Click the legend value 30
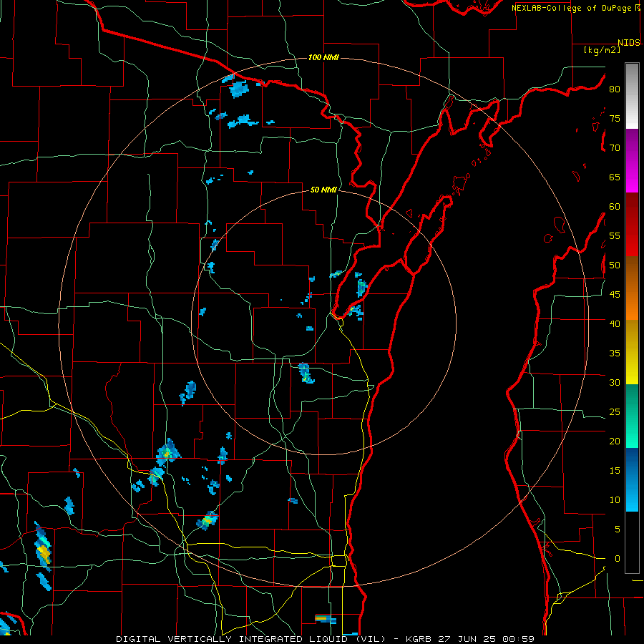 pyautogui.click(x=615, y=382)
